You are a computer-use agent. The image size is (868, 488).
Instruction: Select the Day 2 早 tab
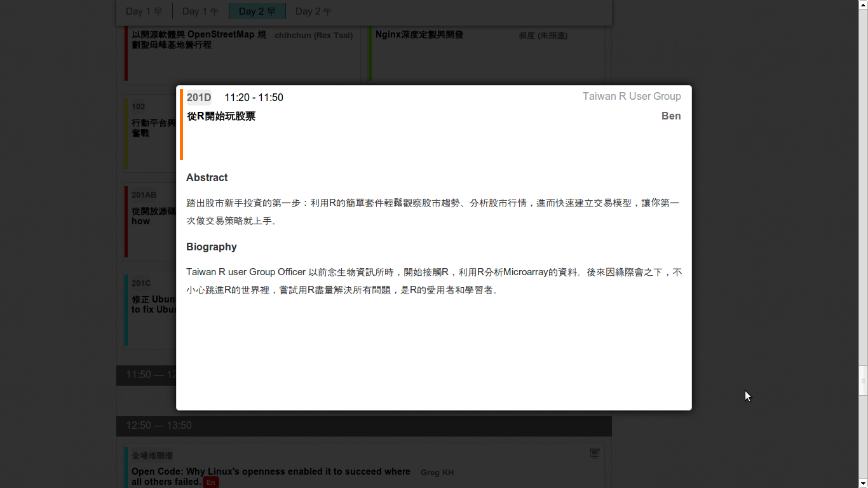[x=257, y=11]
